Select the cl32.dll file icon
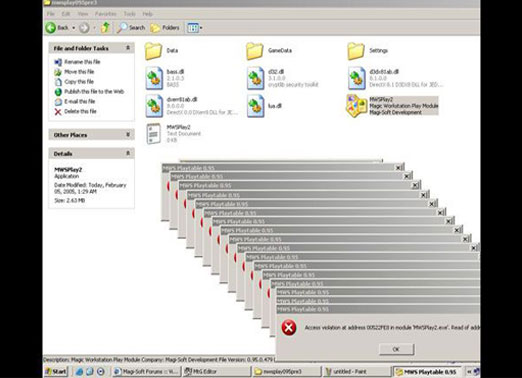The image size is (522, 378). pyautogui.click(x=255, y=78)
